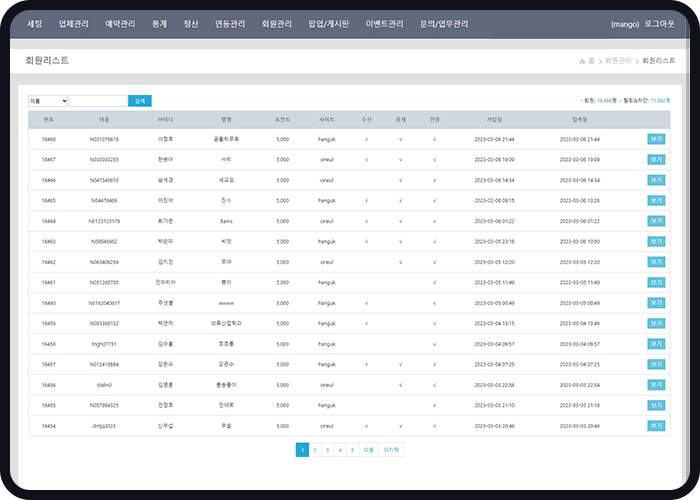Image resolution: width=700 pixels, height=500 pixels.
Task: Click nickname cell wwww
Action: pyautogui.click(x=226, y=303)
